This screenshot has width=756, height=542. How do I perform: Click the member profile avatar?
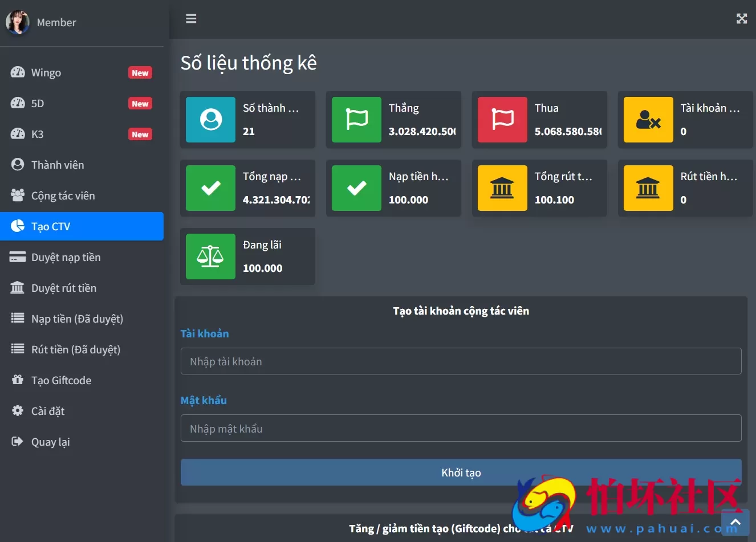[17, 22]
